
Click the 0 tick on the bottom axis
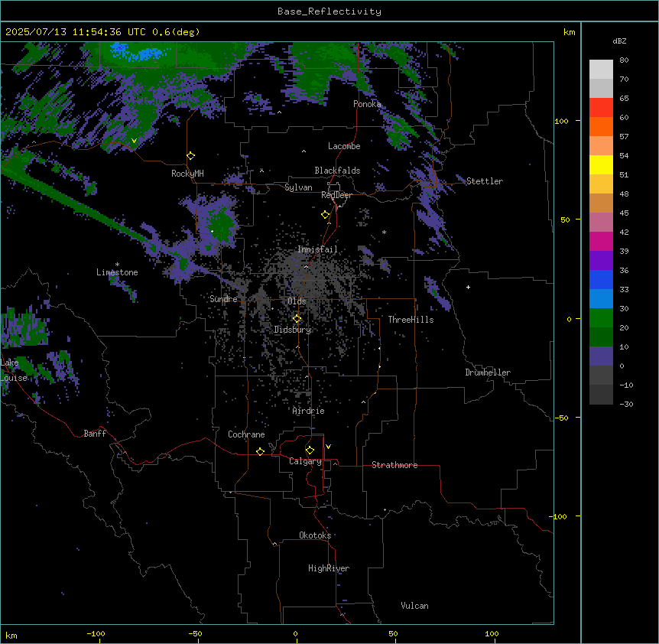295,633
